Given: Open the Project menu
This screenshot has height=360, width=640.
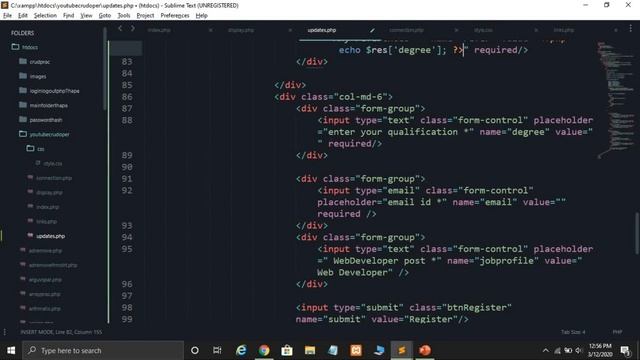Looking at the screenshot, I should tap(145, 16).
